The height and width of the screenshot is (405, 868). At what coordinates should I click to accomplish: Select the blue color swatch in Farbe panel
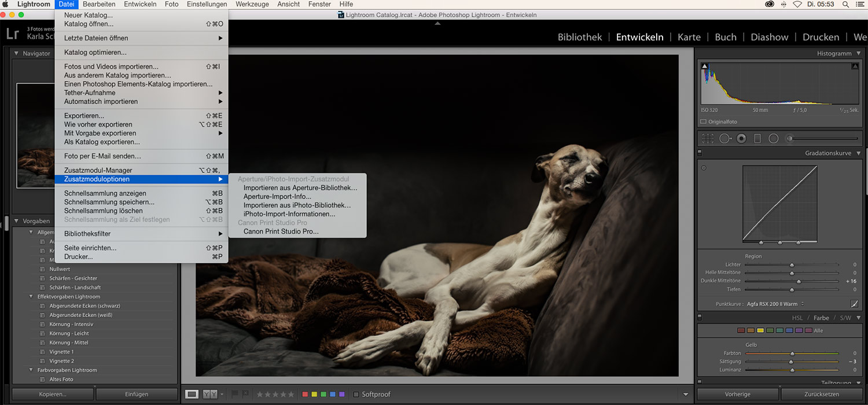[x=789, y=330]
